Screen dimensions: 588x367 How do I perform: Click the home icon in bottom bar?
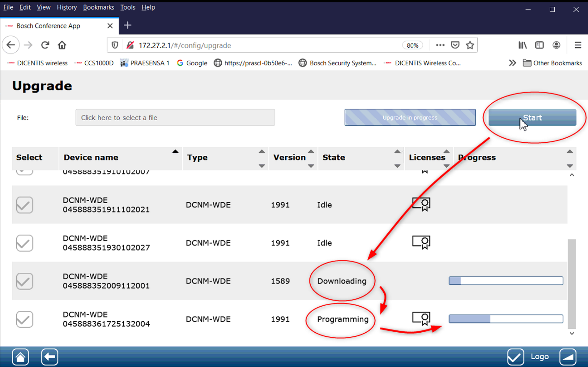click(20, 357)
